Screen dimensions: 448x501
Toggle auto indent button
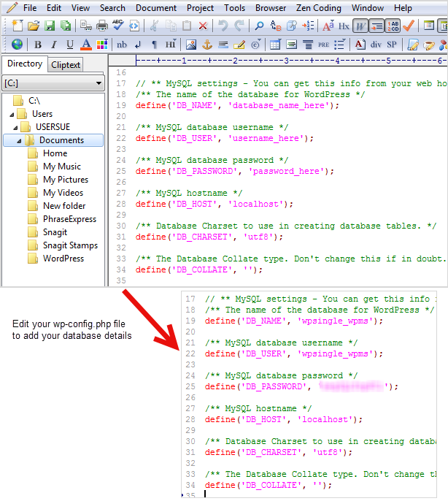(x=376, y=26)
